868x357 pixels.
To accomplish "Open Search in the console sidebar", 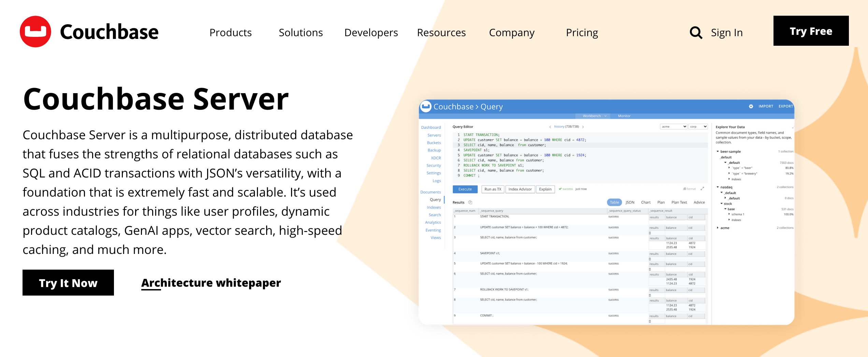I will [x=435, y=215].
